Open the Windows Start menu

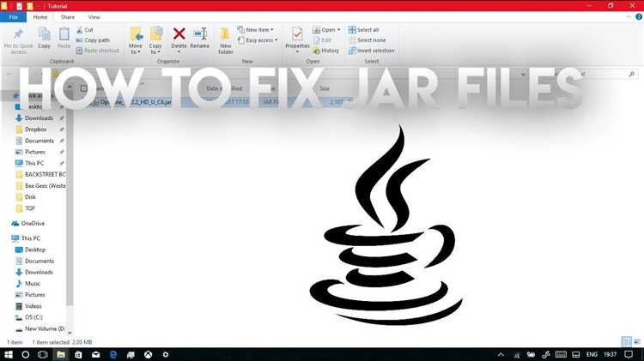coord(9,354)
